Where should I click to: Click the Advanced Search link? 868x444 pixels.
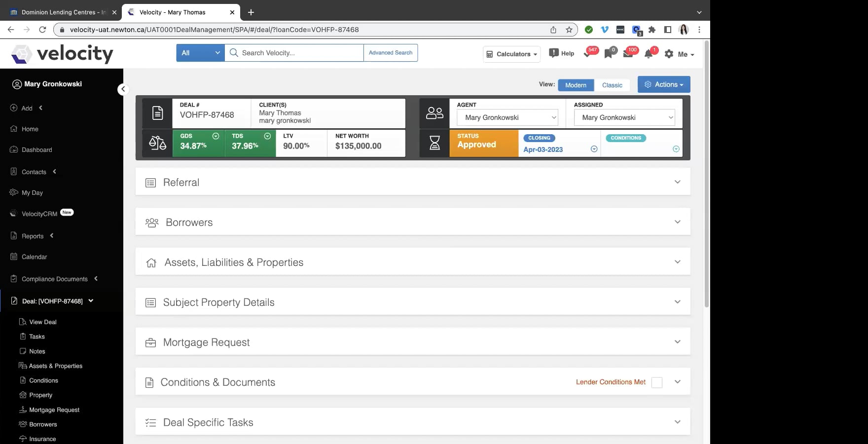[390, 52]
